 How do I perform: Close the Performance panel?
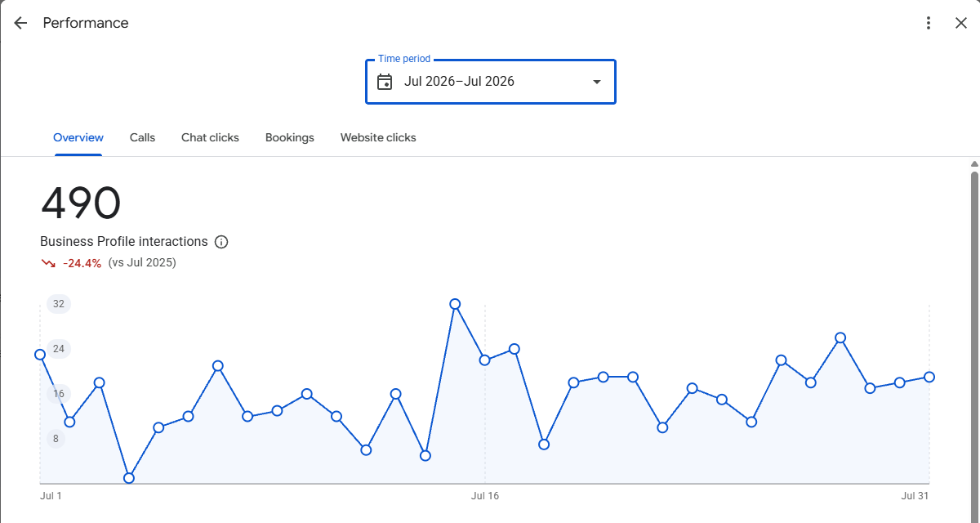click(961, 23)
